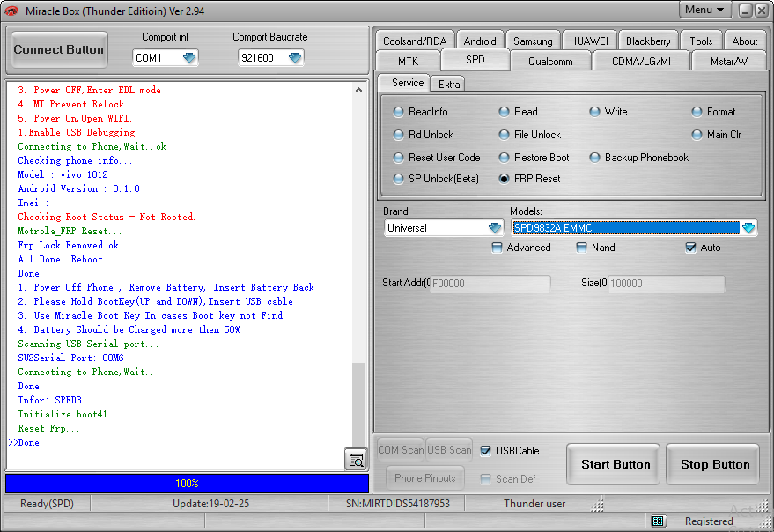Choose the Rd Unlock option
The height and width of the screenshot is (532, 774).
pyautogui.click(x=398, y=135)
